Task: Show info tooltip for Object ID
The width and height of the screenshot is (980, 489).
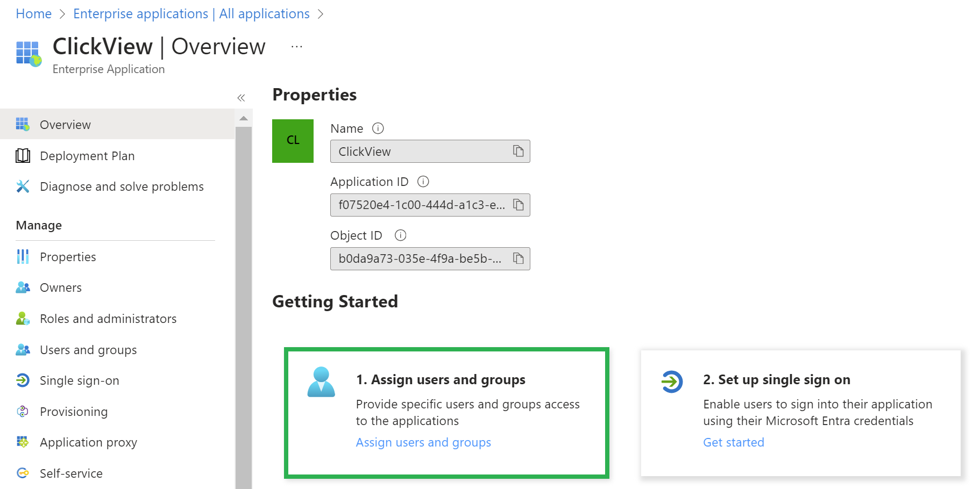Action: click(x=401, y=235)
